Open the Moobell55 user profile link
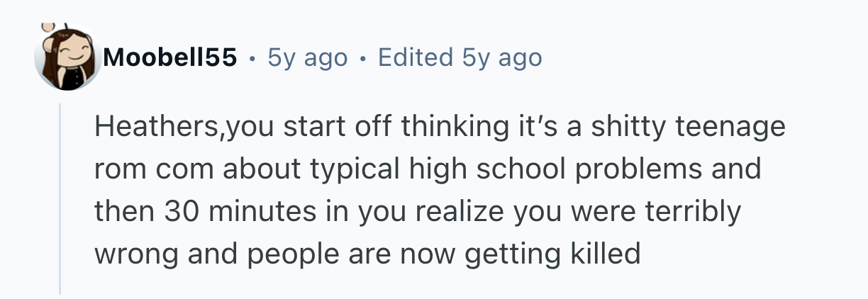868x299 pixels. pos(169,57)
